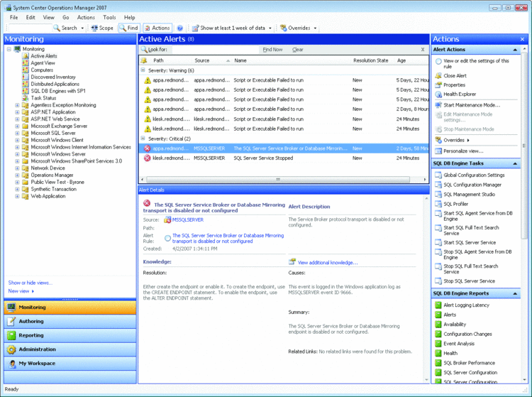Click MSSQLSERVER source link in Alert Details
The height and width of the screenshot is (397, 532).
pos(188,219)
